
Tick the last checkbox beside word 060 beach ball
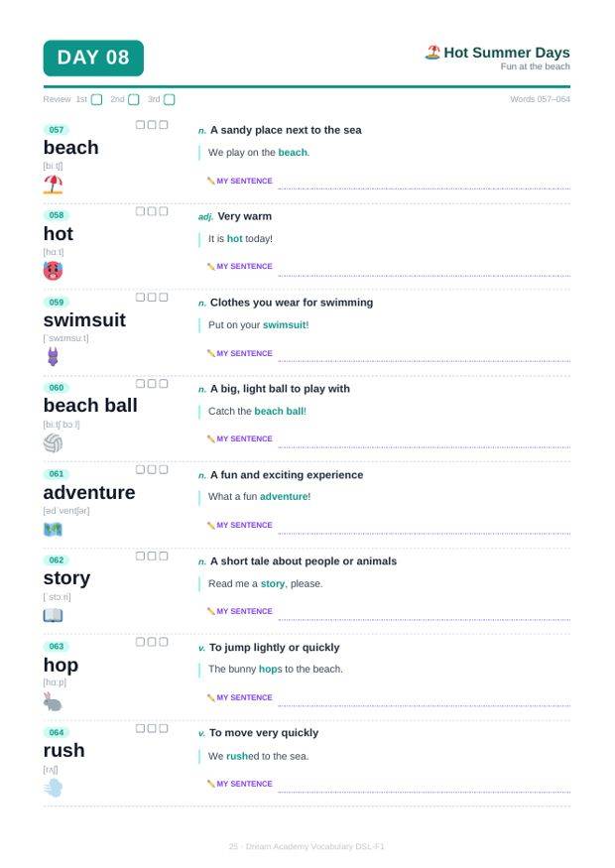[x=164, y=384]
